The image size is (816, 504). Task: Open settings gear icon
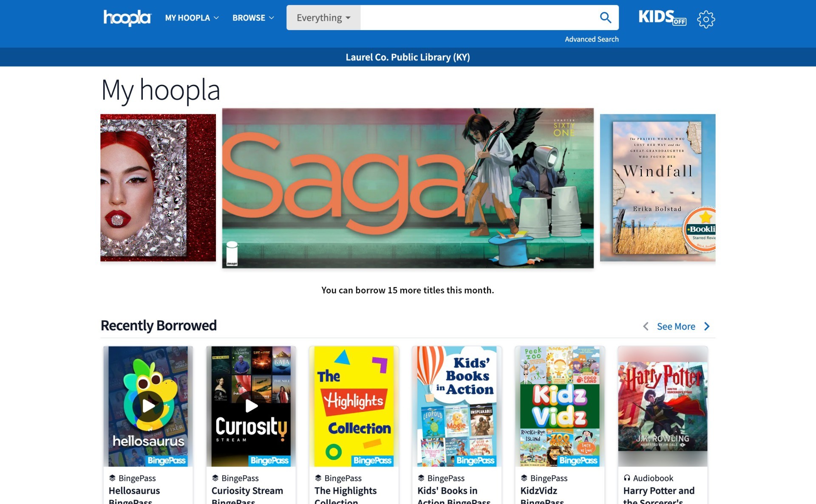tap(706, 19)
